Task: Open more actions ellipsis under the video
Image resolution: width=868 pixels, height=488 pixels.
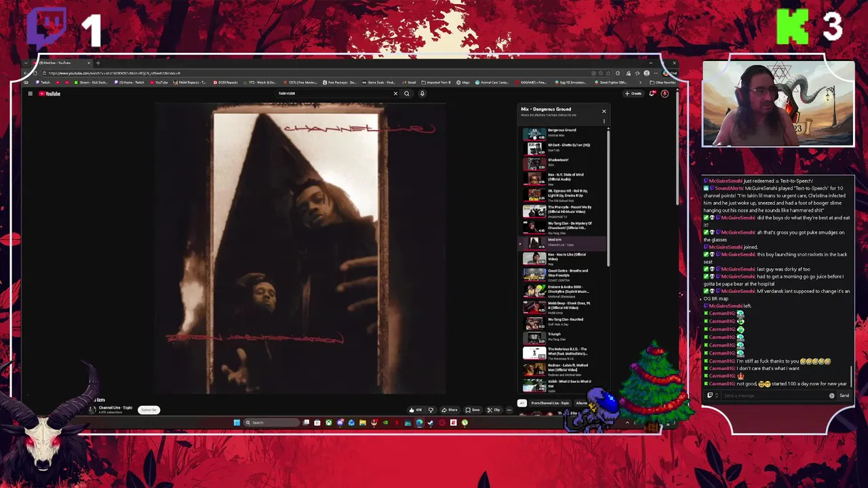Action: pos(509,410)
